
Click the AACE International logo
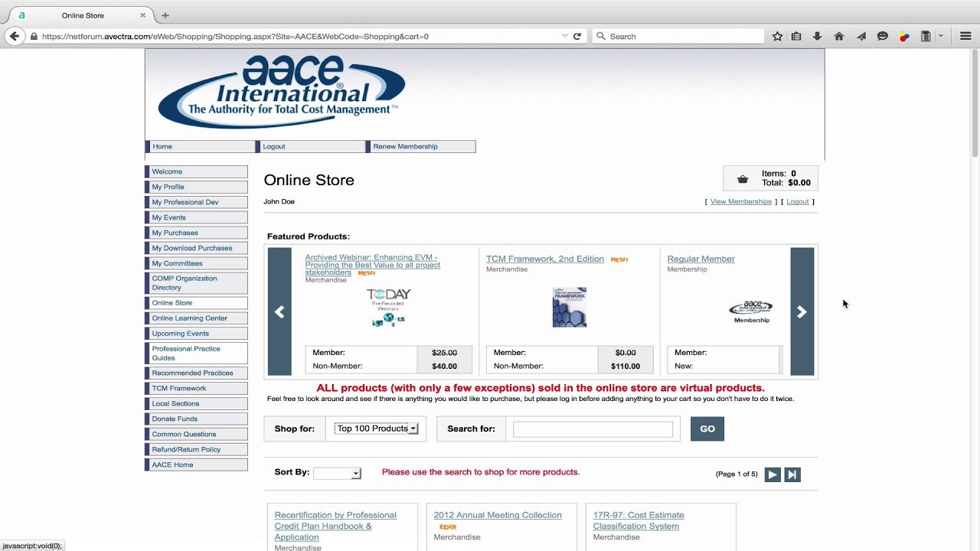tap(282, 92)
